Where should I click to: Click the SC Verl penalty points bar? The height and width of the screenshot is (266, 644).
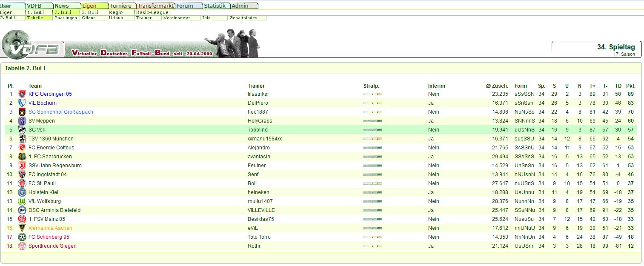click(373, 130)
